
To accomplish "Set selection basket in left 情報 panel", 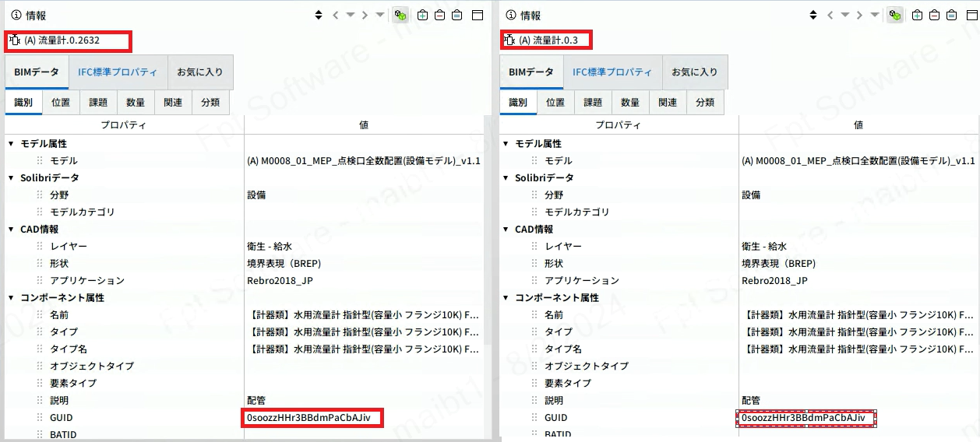I will (457, 15).
